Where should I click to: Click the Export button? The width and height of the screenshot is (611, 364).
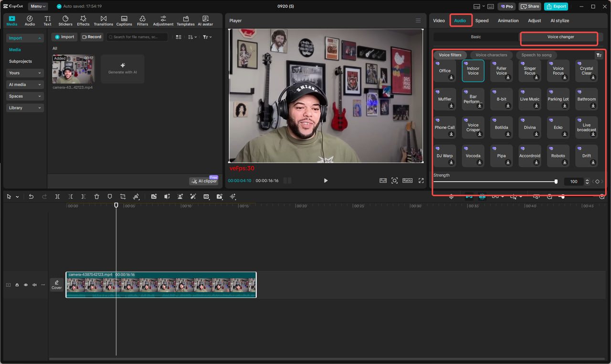coord(556,6)
